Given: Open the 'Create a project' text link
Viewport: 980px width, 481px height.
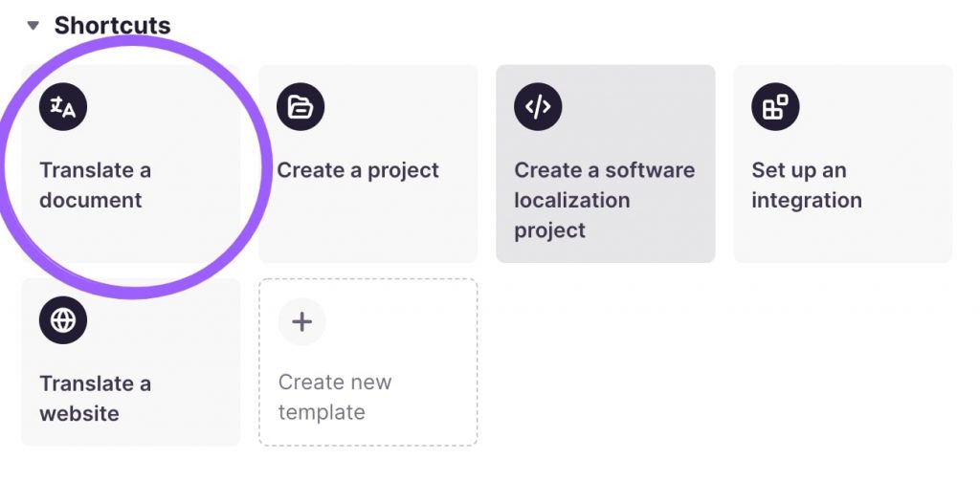Looking at the screenshot, I should tap(358, 170).
